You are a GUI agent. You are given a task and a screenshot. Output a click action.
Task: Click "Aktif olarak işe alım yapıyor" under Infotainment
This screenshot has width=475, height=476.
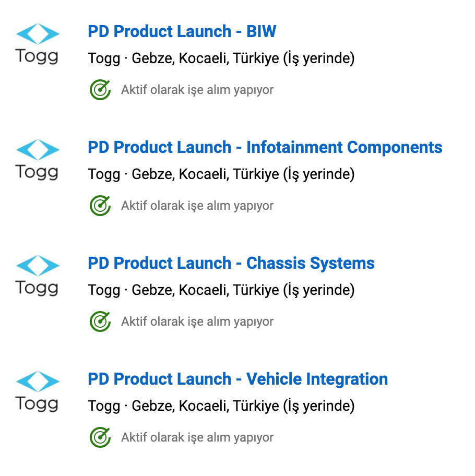[x=197, y=206]
